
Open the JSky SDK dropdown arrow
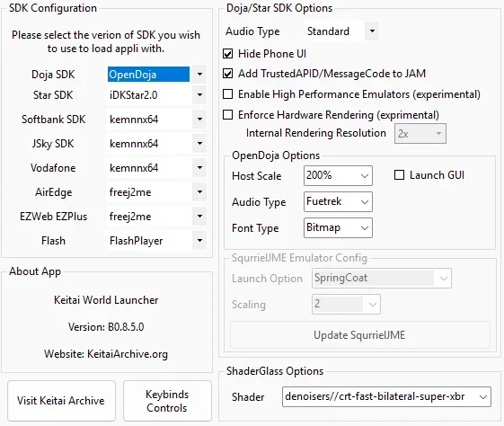199,144
